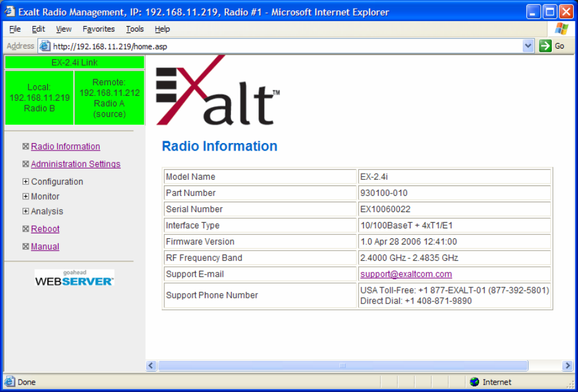Image resolution: width=578 pixels, height=392 pixels.
Task: Open the Radio Information link
Action: pyautogui.click(x=65, y=147)
